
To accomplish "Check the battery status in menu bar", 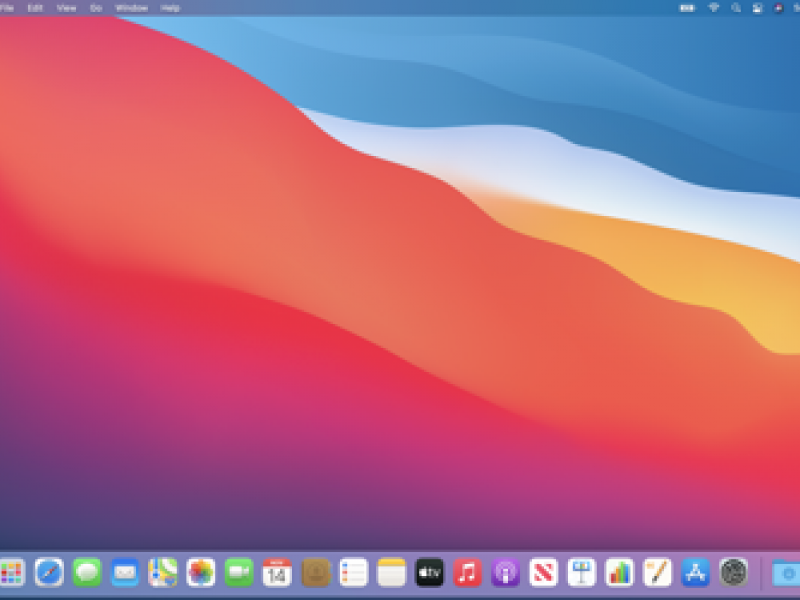I will pos(687,8).
